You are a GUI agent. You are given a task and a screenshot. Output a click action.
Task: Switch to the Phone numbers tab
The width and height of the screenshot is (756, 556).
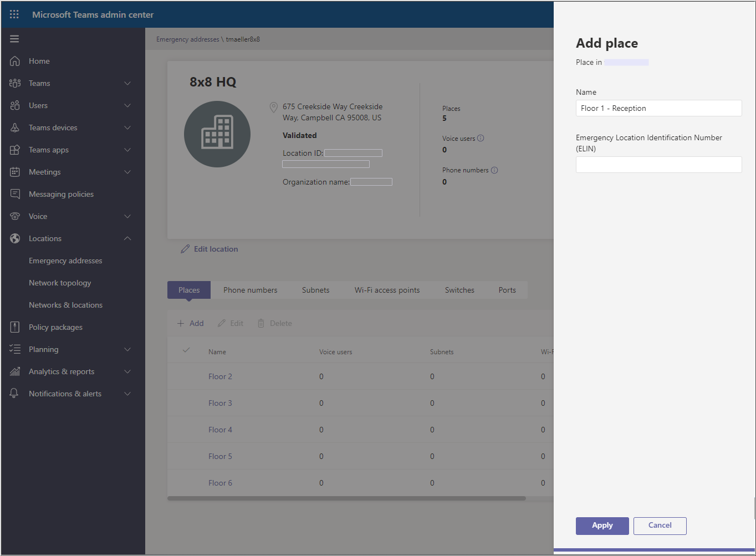pyautogui.click(x=251, y=290)
